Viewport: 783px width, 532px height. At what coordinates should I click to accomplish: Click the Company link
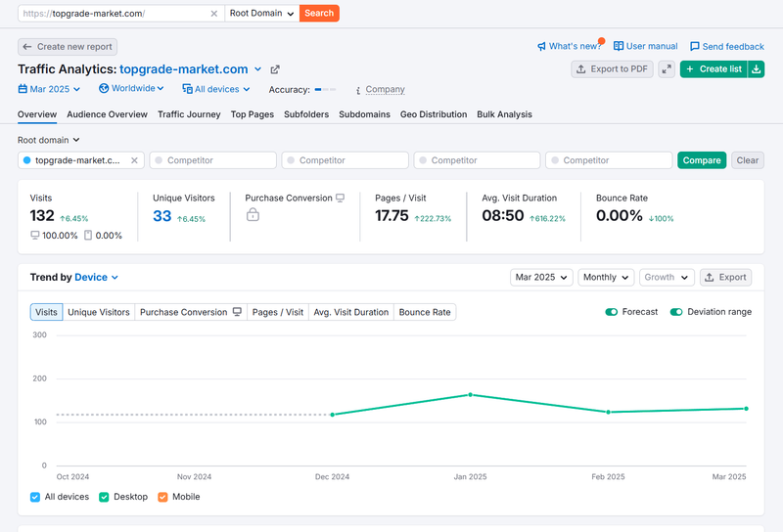click(x=385, y=89)
